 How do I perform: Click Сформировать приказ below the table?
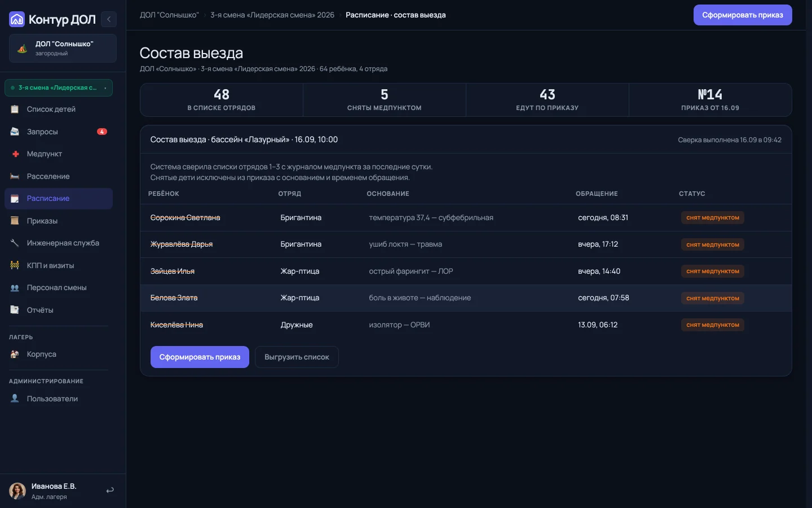pyautogui.click(x=200, y=357)
